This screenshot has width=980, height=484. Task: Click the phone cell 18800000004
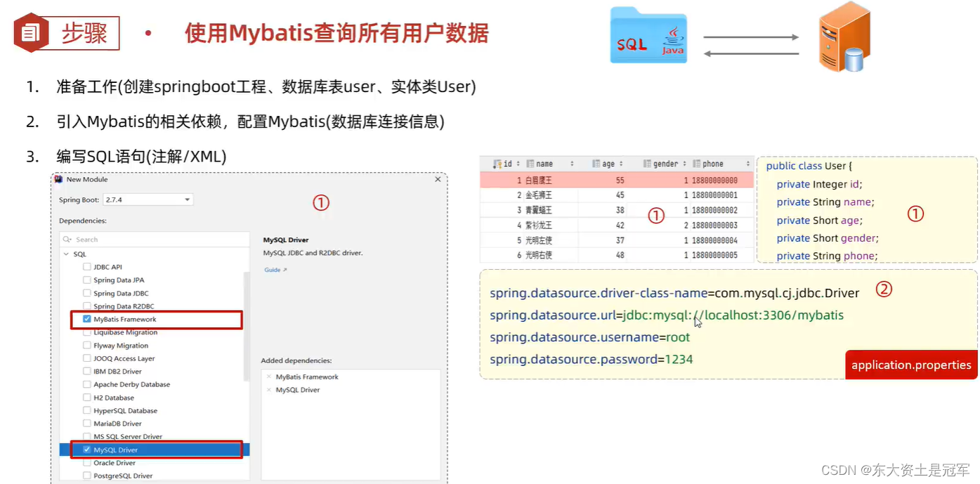(x=714, y=240)
